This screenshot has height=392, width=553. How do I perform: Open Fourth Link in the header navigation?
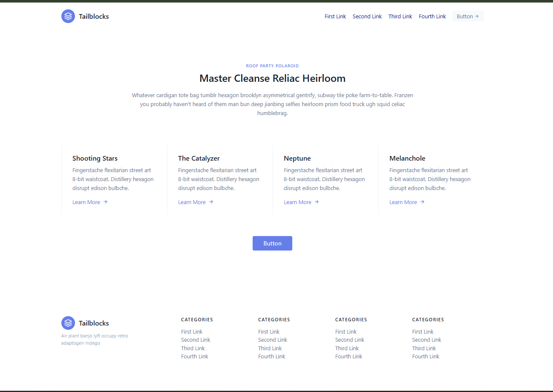coord(432,17)
